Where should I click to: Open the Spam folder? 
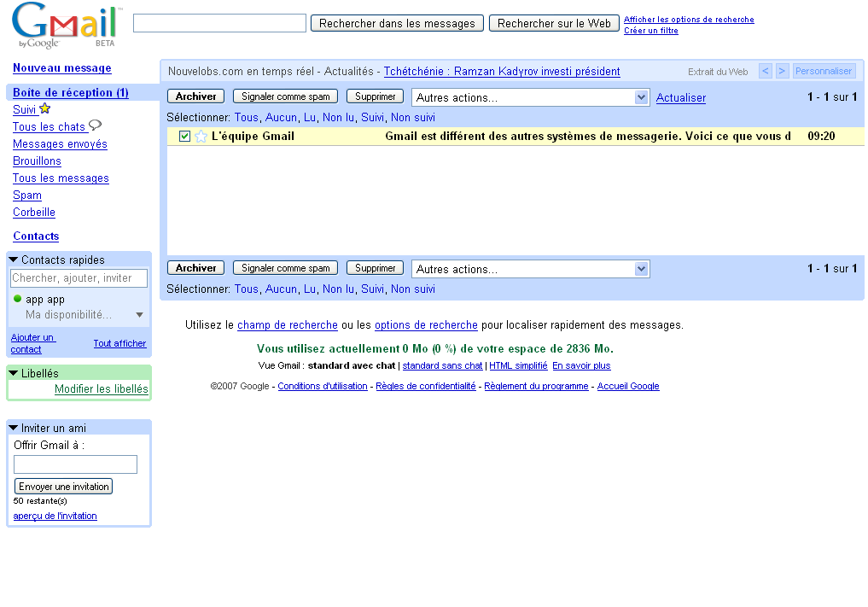pyautogui.click(x=27, y=196)
